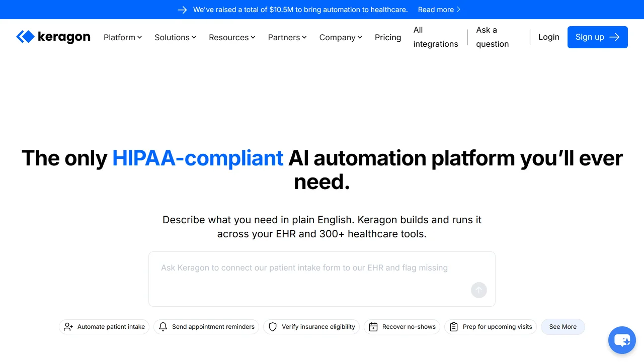644x362 pixels.
Task: Click the clipboard icon for upcoming visits
Action: pos(454,327)
